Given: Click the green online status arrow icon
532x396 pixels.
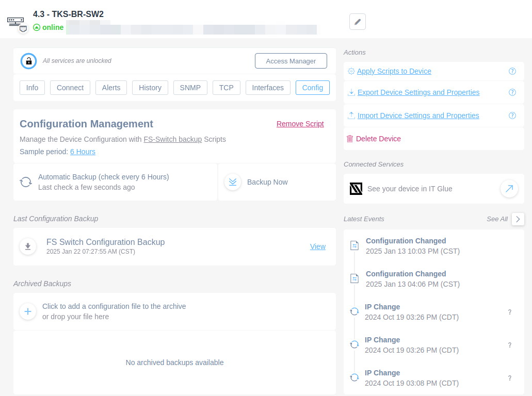Looking at the screenshot, I should pyautogui.click(x=37, y=27).
